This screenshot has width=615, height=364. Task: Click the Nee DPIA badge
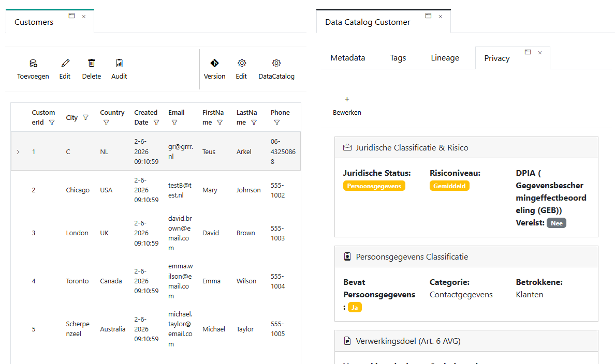(x=557, y=223)
